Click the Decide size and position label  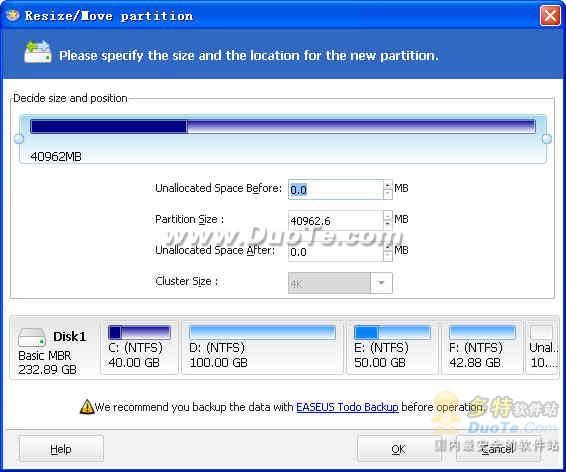(x=70, y=98)
